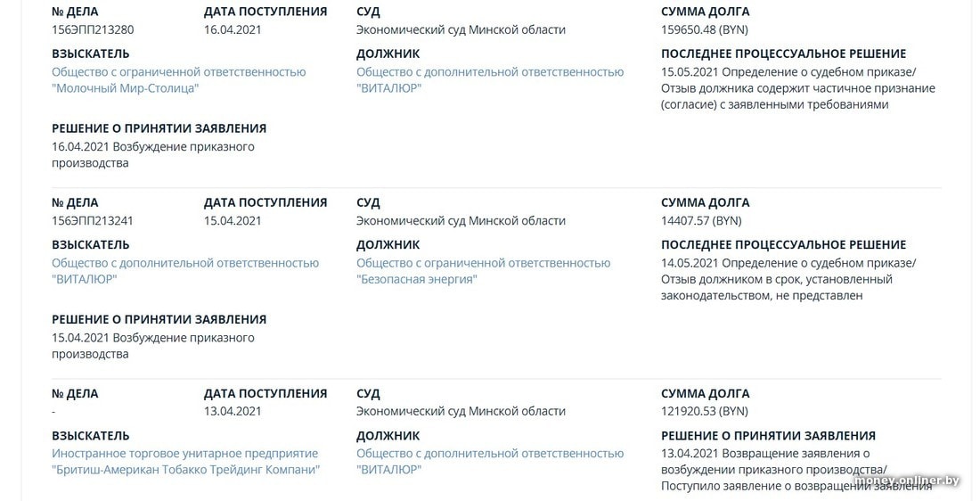Click the court name in case 156ЭПП213280
Screen dimensions: 980x501
[461, 29]
